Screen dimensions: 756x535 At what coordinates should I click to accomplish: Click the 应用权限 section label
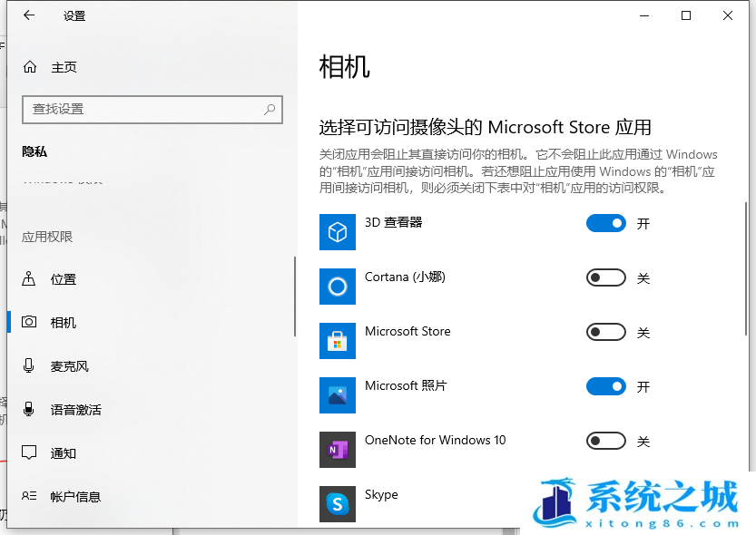tap(47, 237)
